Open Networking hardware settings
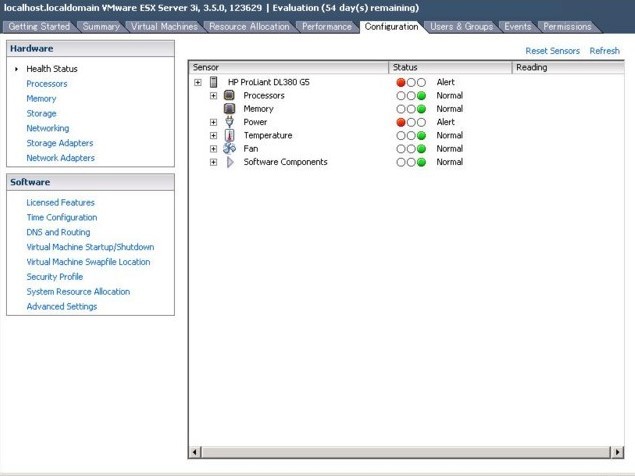This screenshot has height=476, width=635. tap(48, 128)
